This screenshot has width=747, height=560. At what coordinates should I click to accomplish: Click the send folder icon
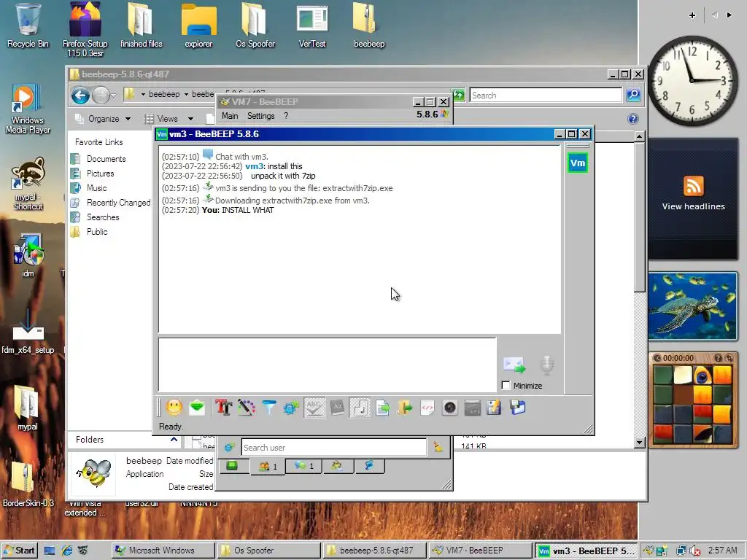(x=404, y=408)
